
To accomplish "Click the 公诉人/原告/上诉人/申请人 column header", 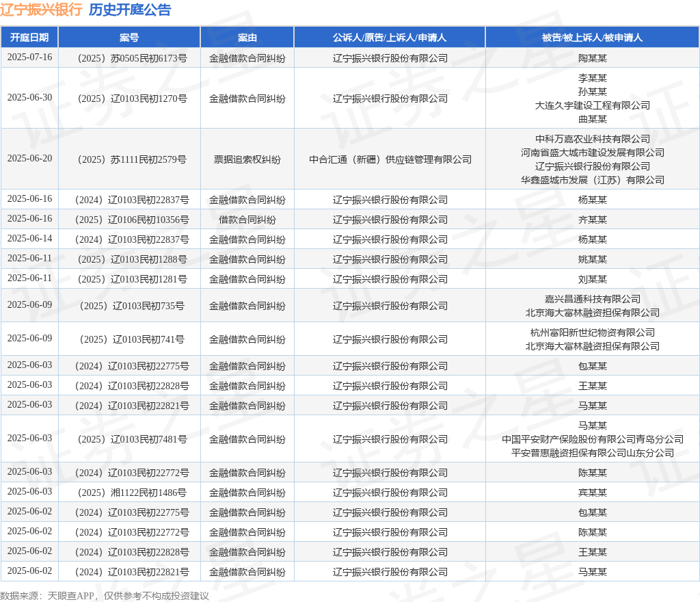I will 390,38.
